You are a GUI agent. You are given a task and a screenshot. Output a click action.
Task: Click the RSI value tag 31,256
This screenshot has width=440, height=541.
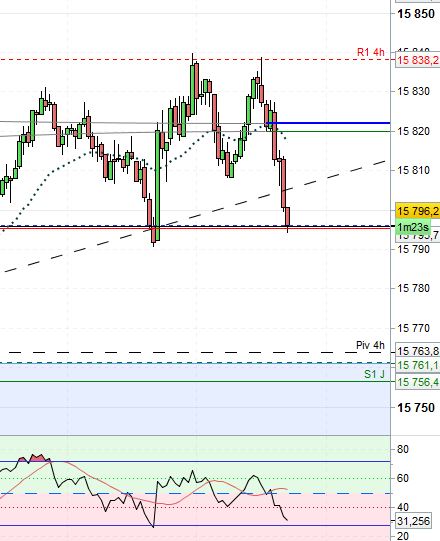(413, 521)
